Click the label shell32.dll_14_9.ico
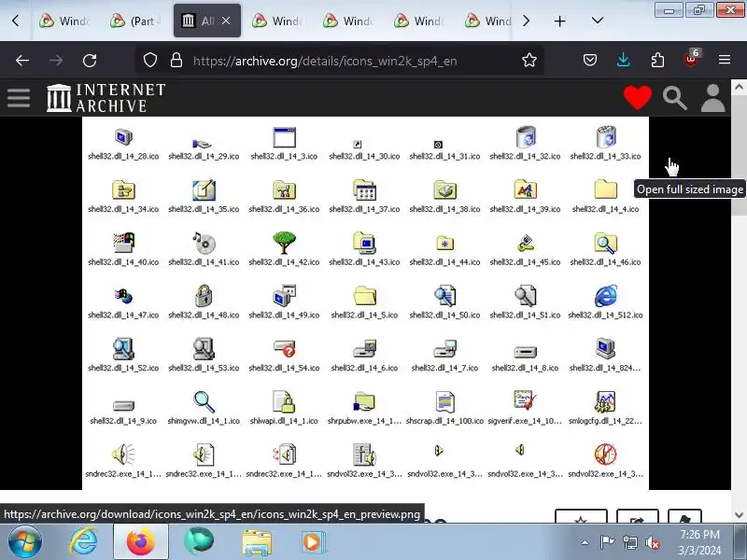The height and width of the screenshot is (560, 747). [123, 421]
